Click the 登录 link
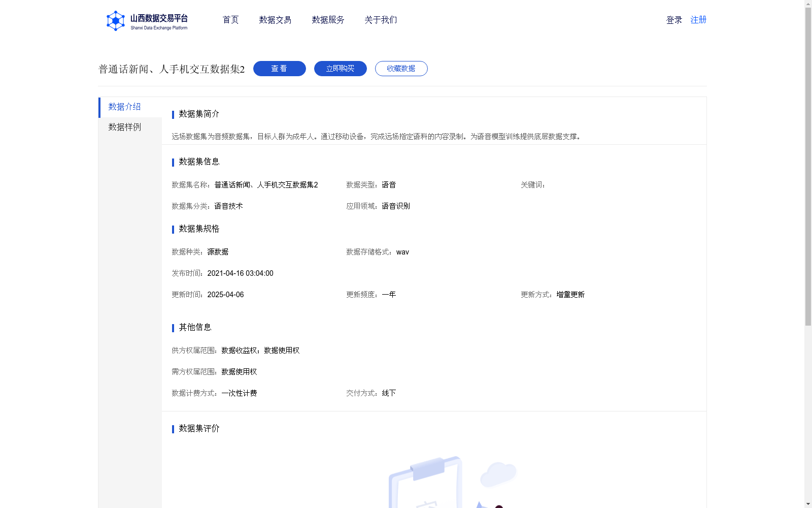The image size is (812, 508). tap(674, 20)
